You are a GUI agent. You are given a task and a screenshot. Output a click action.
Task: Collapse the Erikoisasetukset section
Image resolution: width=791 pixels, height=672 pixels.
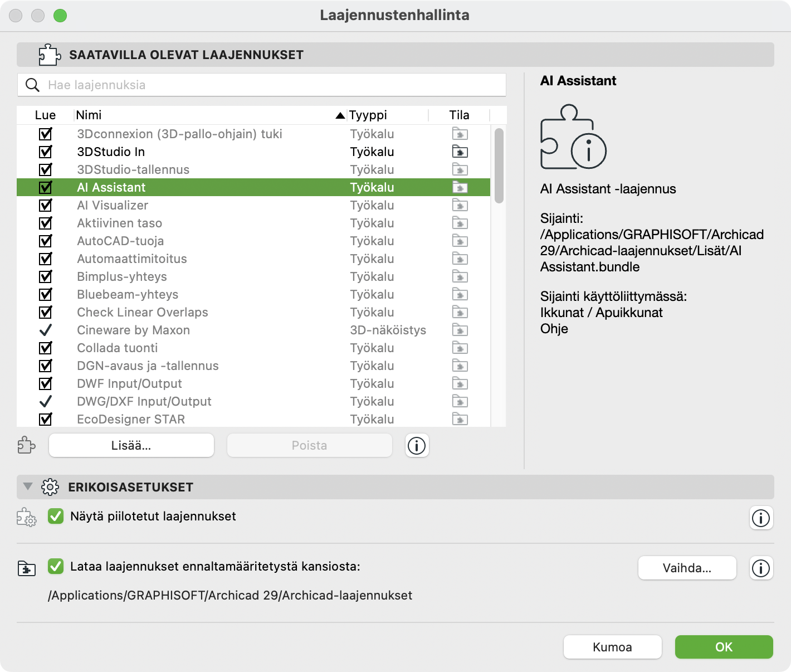28,487
